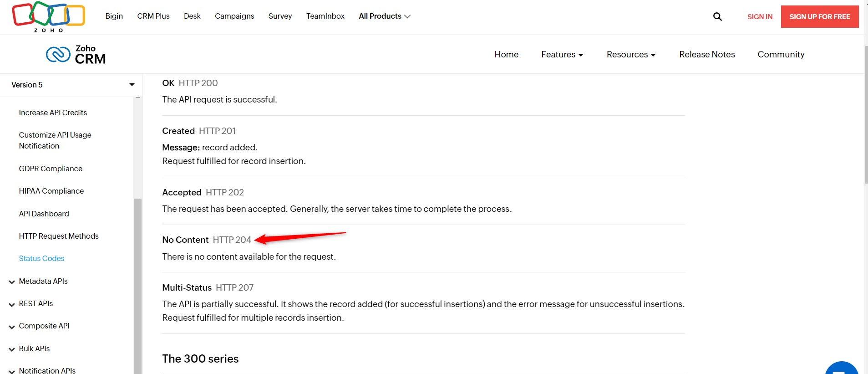Click 'Request fulfilled for record insertion.' text

coord(234,161)
